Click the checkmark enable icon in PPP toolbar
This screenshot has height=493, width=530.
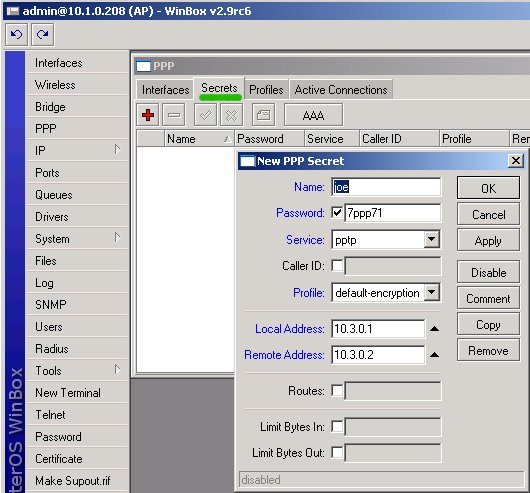click(206, 115)
